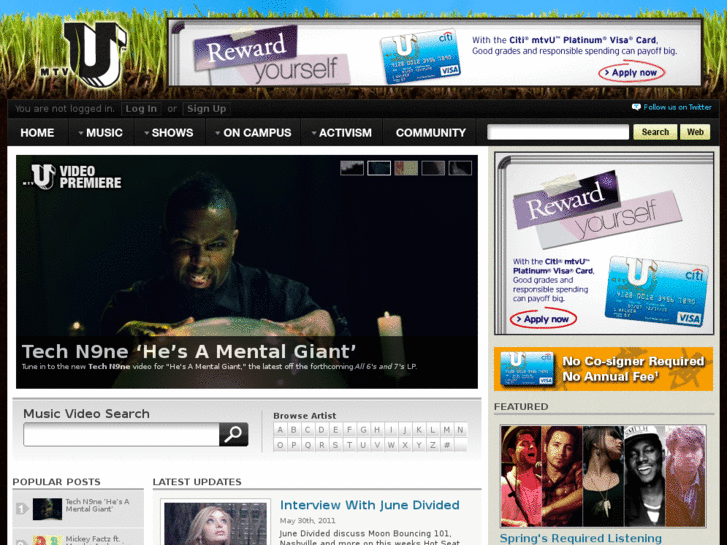Open the Featured artists collage image
This screenshot has height=545, width=727.
click(603, 476)
